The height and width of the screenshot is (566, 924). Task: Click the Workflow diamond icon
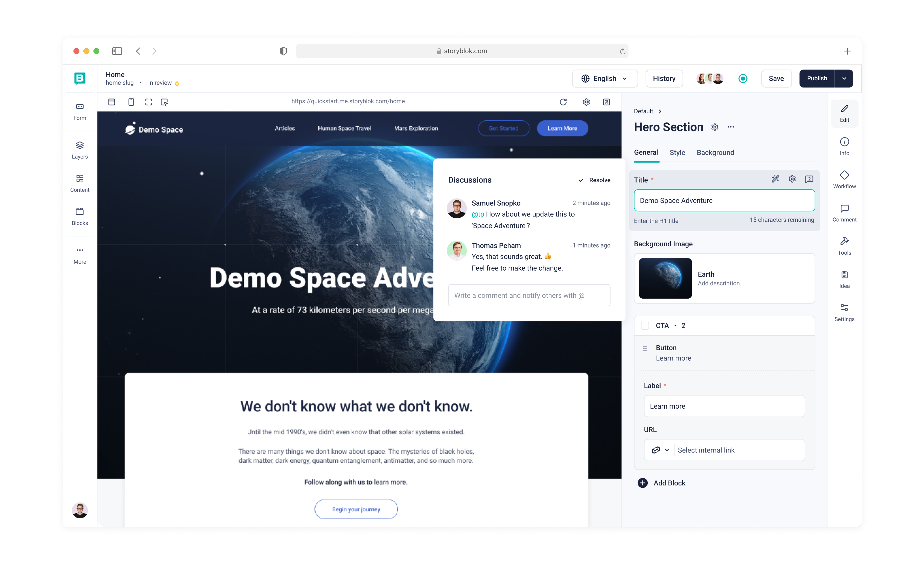(x=844, y=175)
